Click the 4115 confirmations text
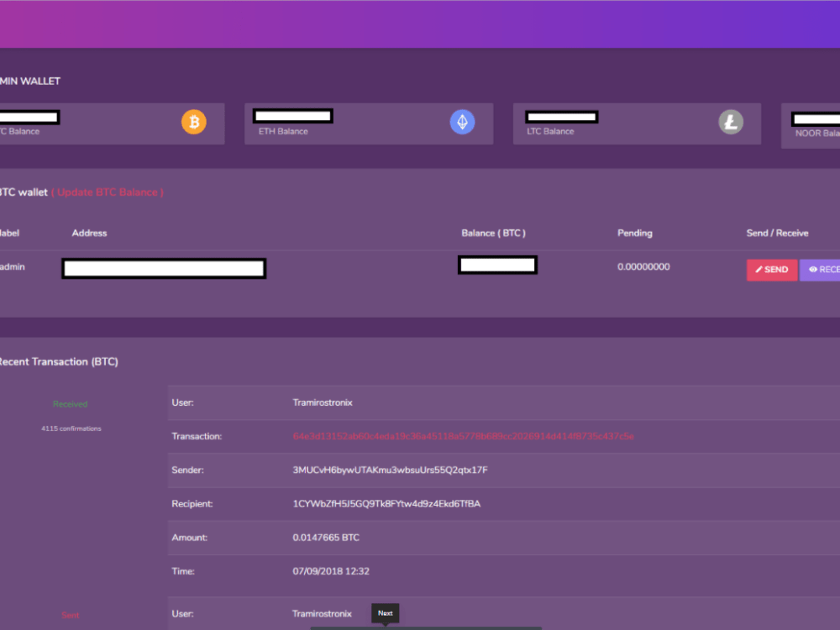 (x=71, y=428)
